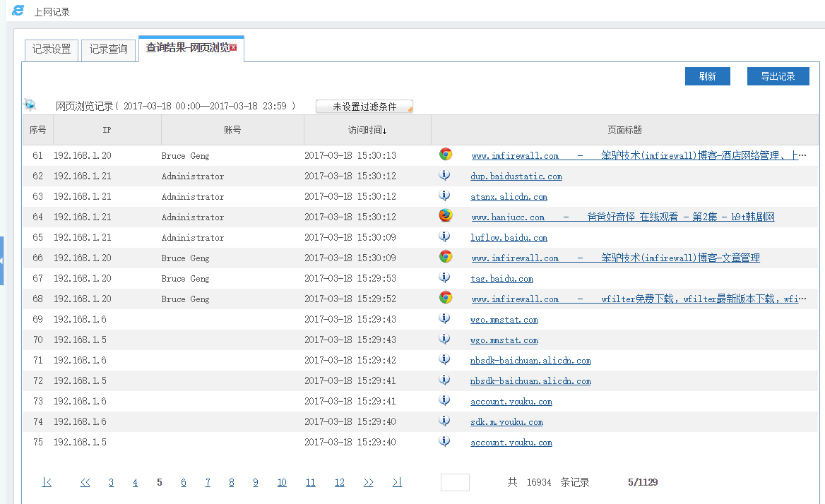Screen dimensions: 825x504
Task: Click the Firefox icon in row 64
Action: [x=446, y=216]
